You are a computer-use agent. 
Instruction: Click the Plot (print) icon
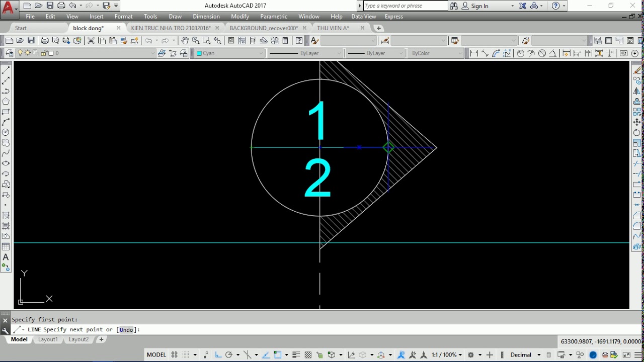45,41
